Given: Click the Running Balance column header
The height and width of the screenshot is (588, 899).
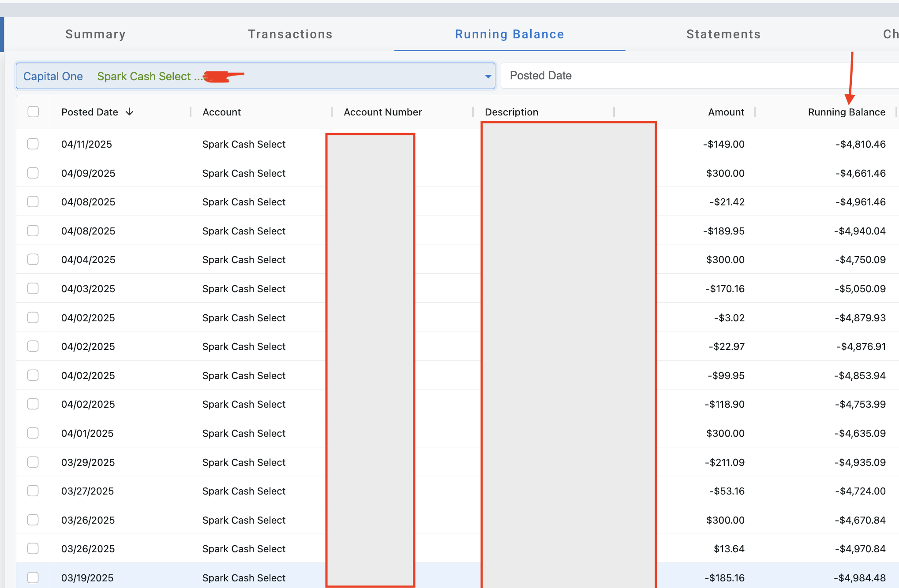Looking at the screenshot, I should pos(846,112).
